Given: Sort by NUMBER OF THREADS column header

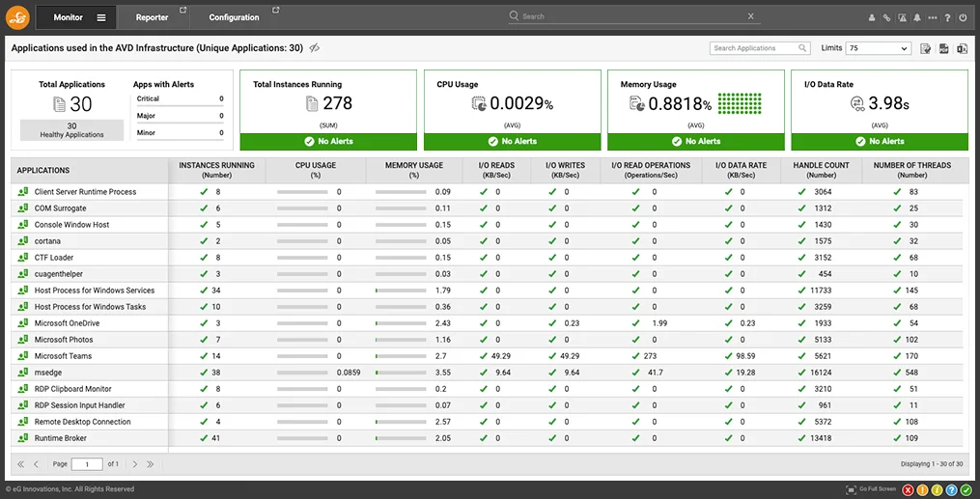Looking at the screenshot, I should pos(911,170).
